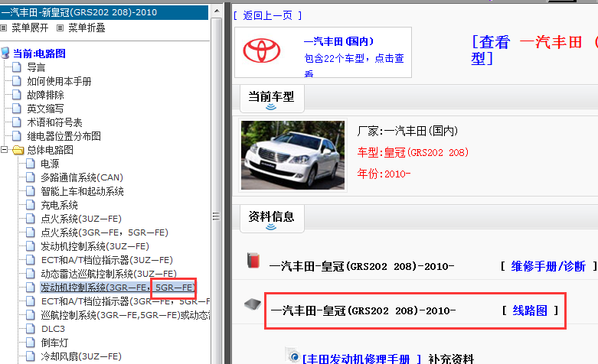
Task: Open the 查看 一汽丰田 车型 heading link
Action: 534,50
